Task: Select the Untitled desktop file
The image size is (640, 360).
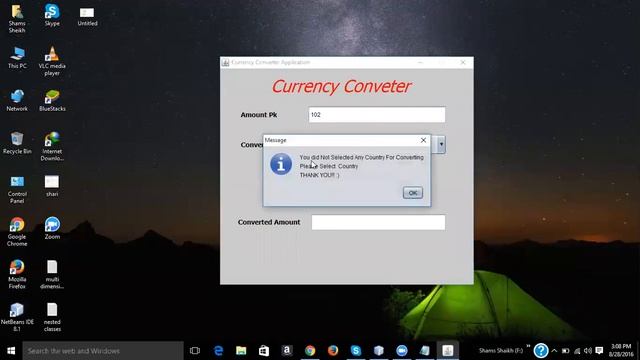Action: (87, 16)
